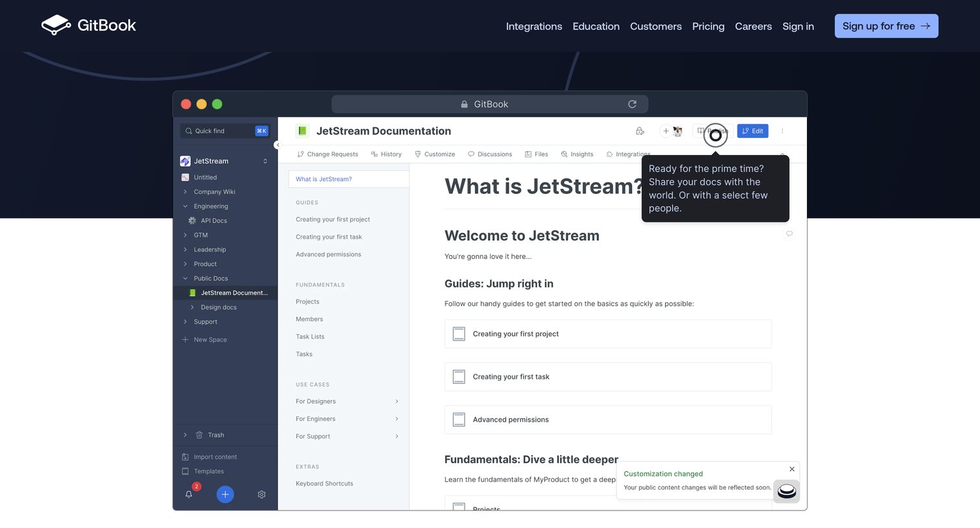Click the lock icon in the address bar
Image resolution: width=980 pixels, height=528 pixels.
tap(464, 104)
